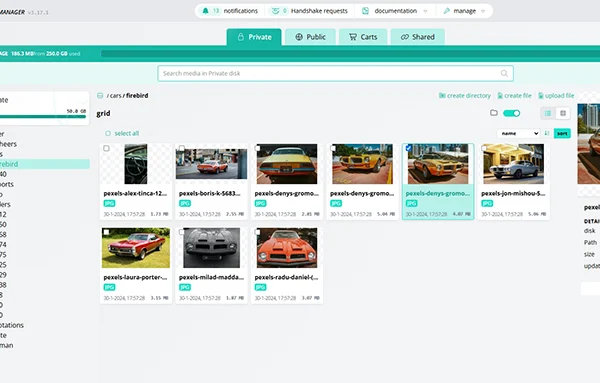
Task: Open the pexels-laura-porter red car thumbnail
Action: pyautogui.click(x=136, y=248)
